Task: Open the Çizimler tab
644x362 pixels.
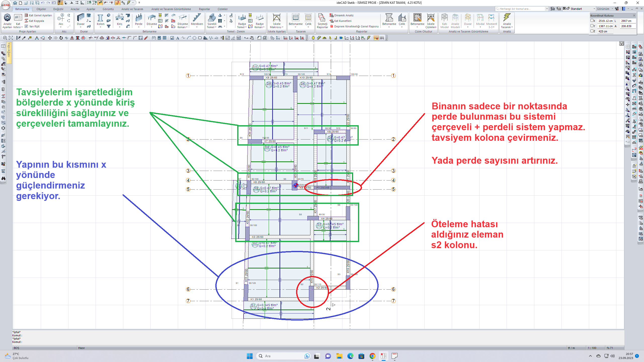Action: coord(223,9)
